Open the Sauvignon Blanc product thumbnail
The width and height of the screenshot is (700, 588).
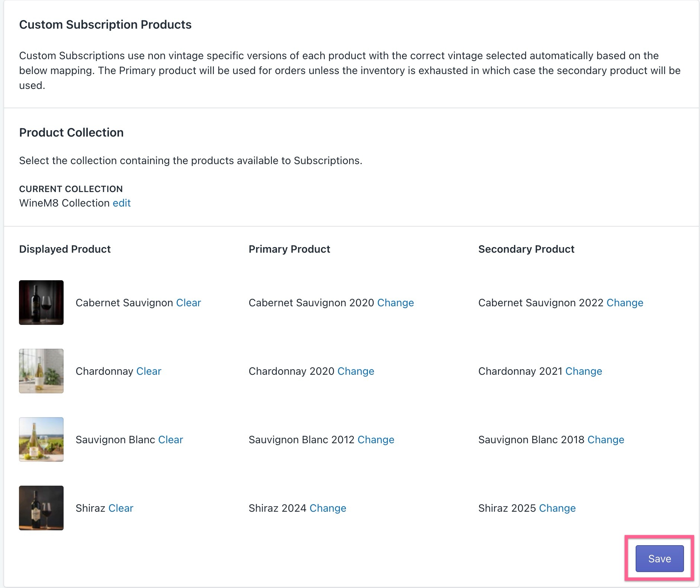point(41,440)
